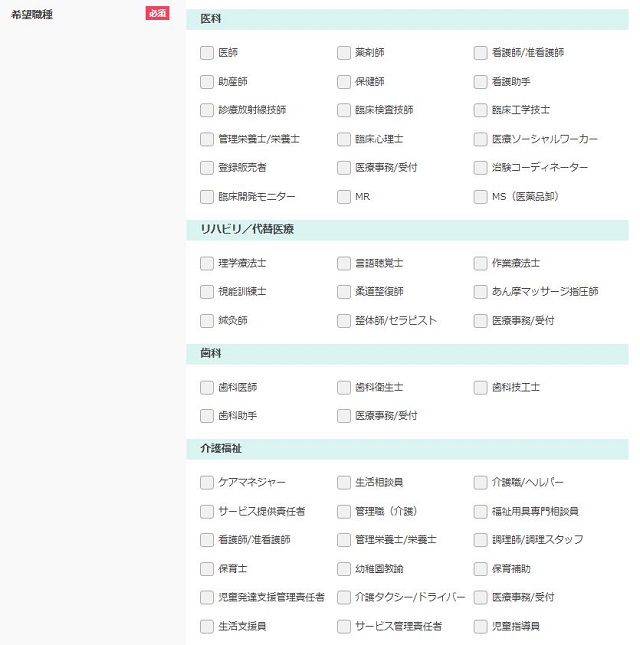The height and width of the screenshot is (645, 640).
Task: Select 看護師/准看護師 under the 医科 section
Action: [480, 53]
